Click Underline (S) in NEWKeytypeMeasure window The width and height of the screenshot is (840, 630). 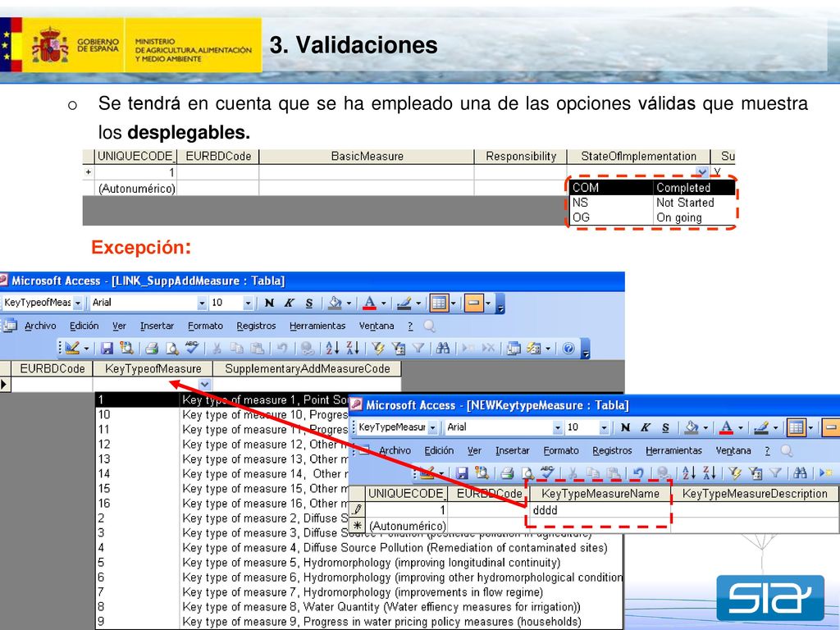click(665, 427)
